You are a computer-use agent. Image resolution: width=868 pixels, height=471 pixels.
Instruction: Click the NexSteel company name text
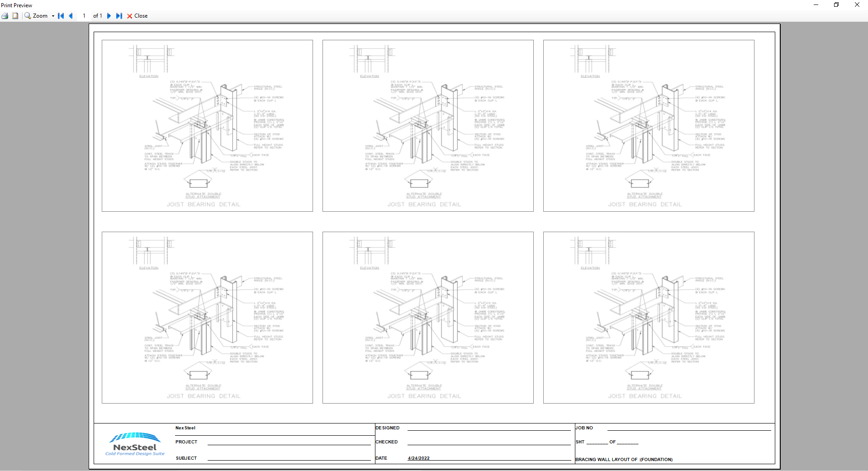tap(185, 428)
